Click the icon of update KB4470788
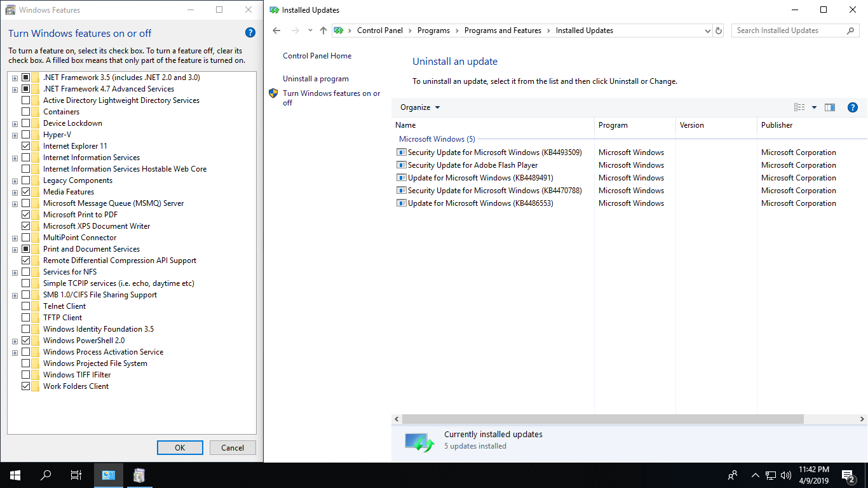The height and width of the screenshot is (488, 868). [x=401, y=191]
